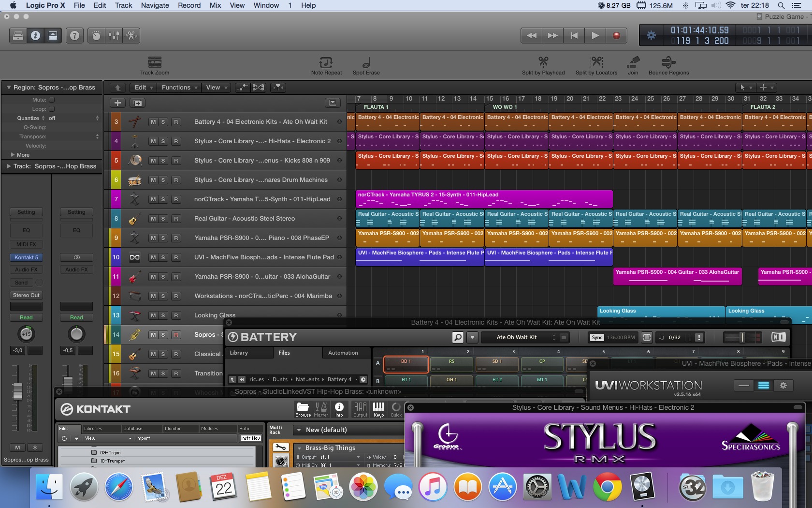Toggle Battery Sync button
This screenshot has width=812, height=508.
click(x=597, y=337)
